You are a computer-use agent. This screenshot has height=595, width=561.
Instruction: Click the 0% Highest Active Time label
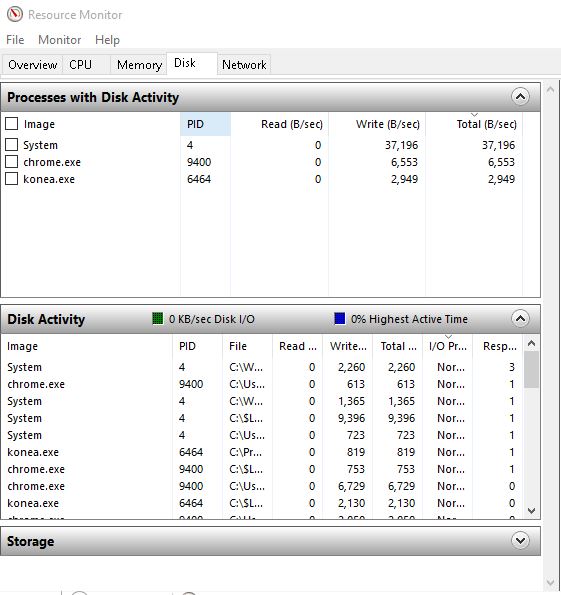coord(409,319)
